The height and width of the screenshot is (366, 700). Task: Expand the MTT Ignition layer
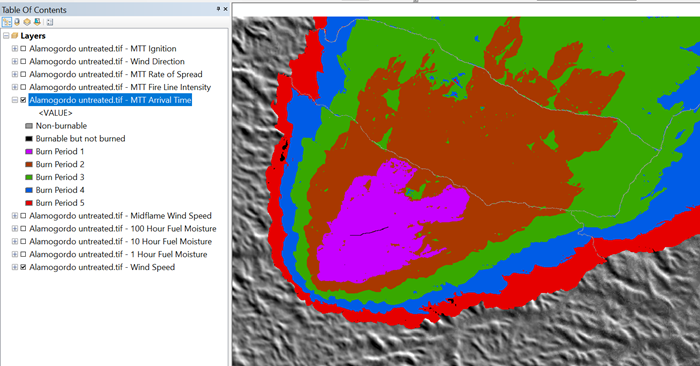pyautogui.click(x=15, y=49)
